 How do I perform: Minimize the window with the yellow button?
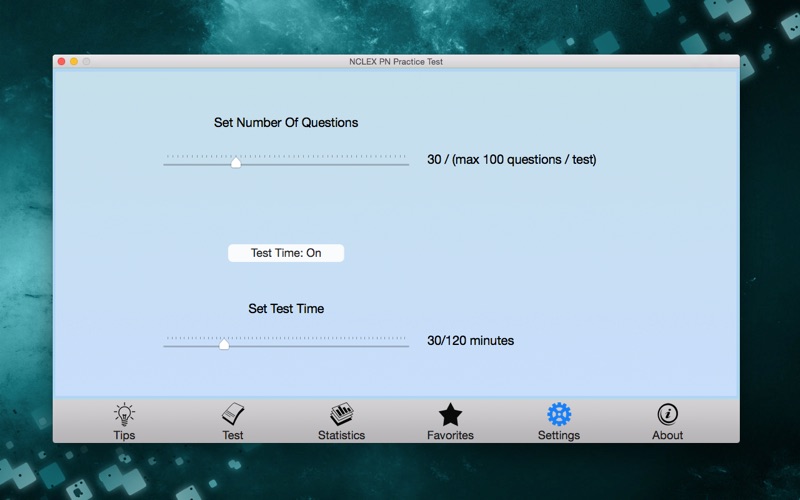74,62
